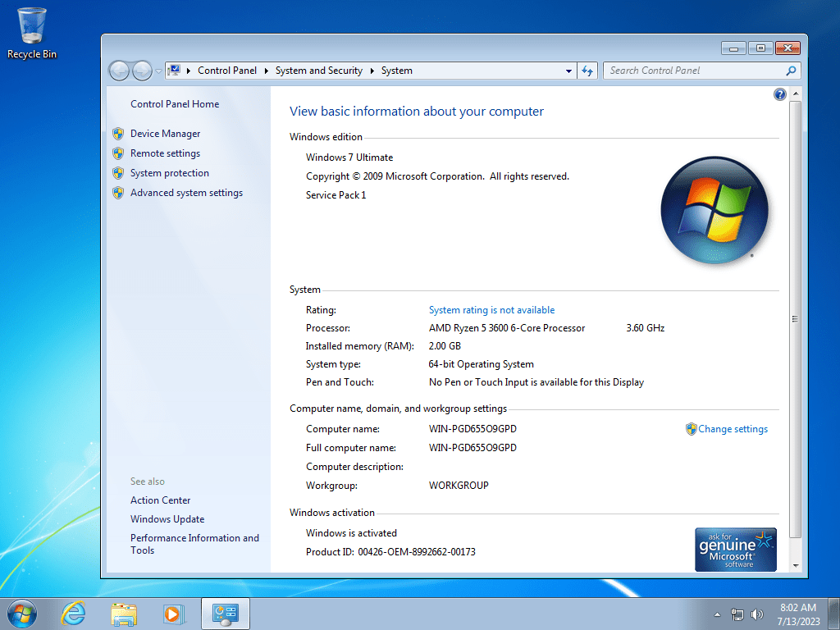Go to Control Panel Home
This screenshot has height=630, width=840.
point(175,104)
